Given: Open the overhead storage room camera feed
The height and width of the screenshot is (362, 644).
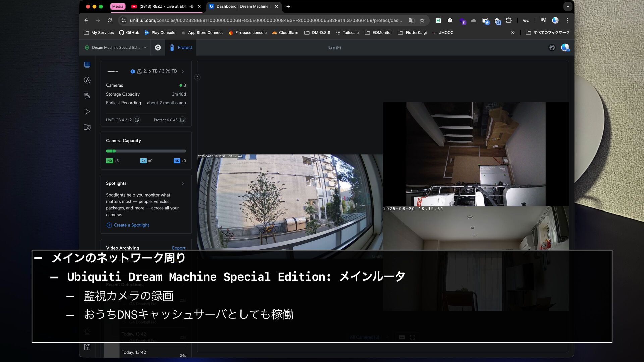Looking at the screenshot, I should pos(476,154).
